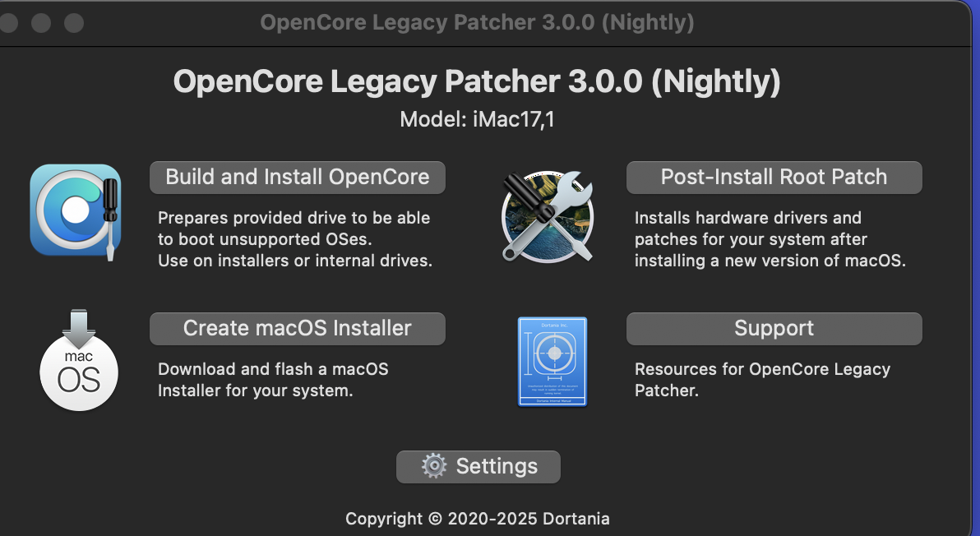Image resolution: width=980 pixels, height=536 pixels.
Task: Click the 'Model: iMac17,1' text
Action: (x=477, y=118)
